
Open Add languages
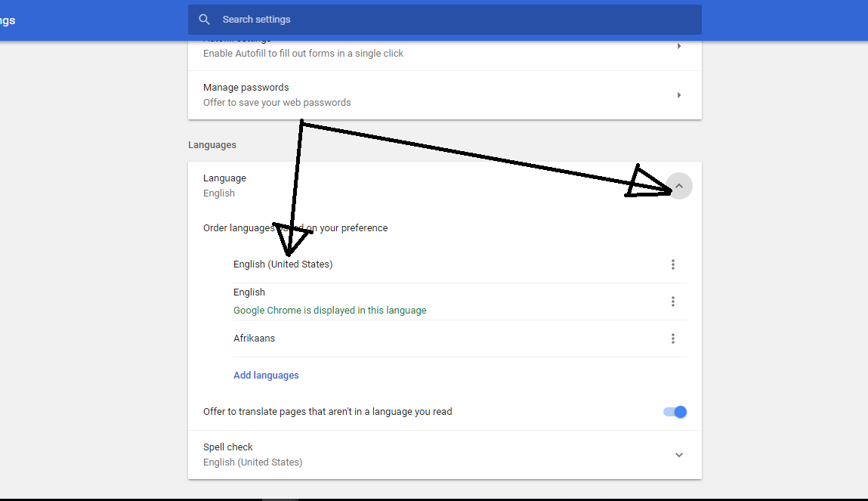click(x=266, y=375)
